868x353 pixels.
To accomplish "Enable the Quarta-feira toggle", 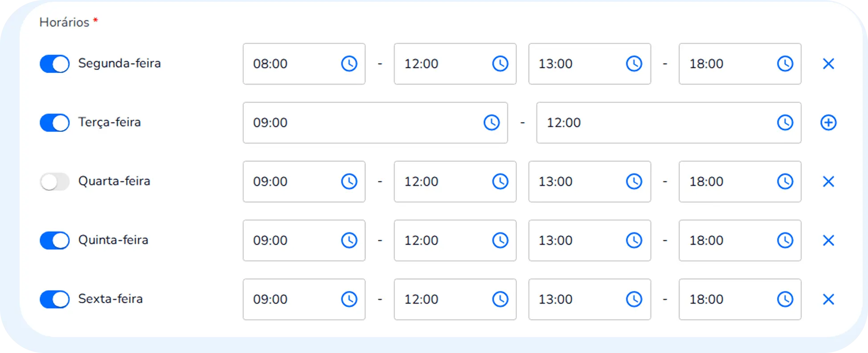I will click(54, 181).
